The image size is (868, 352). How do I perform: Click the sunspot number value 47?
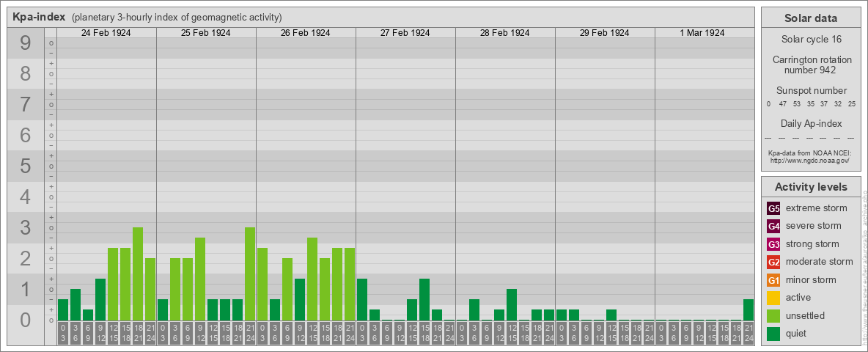pos(783,103)
